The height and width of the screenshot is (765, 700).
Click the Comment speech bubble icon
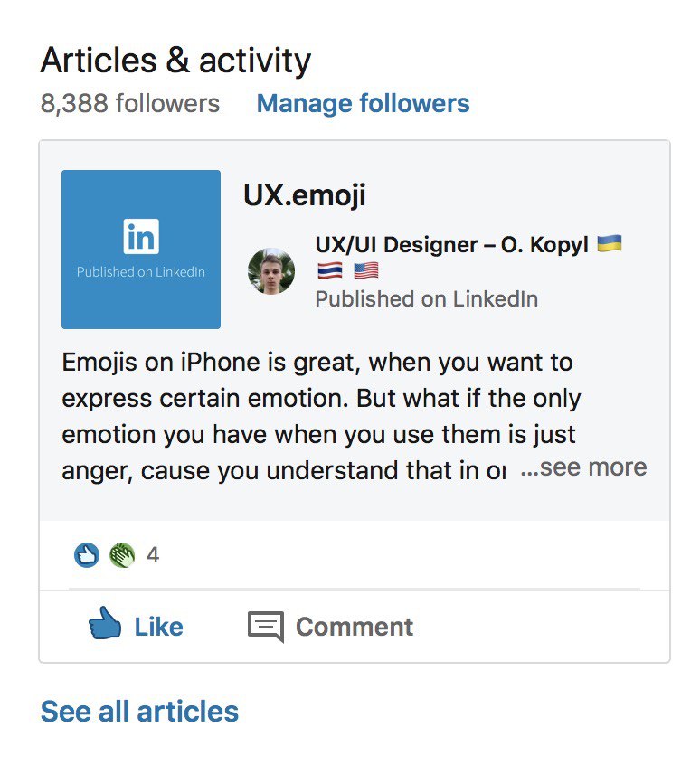(265, 627)
